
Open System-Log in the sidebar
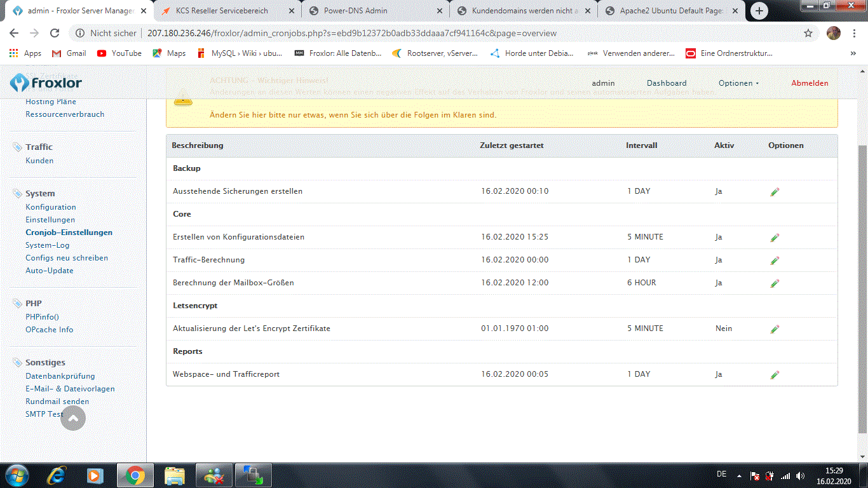click(48, 245)
